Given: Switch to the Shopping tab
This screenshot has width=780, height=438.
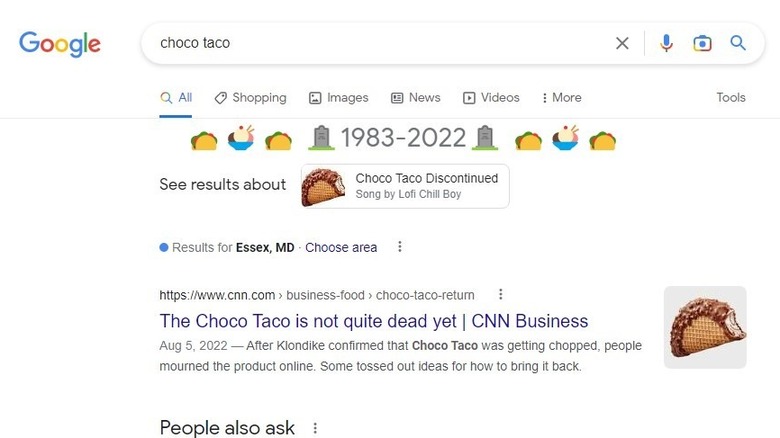Looking at the screenshot, I should (250, 98).
